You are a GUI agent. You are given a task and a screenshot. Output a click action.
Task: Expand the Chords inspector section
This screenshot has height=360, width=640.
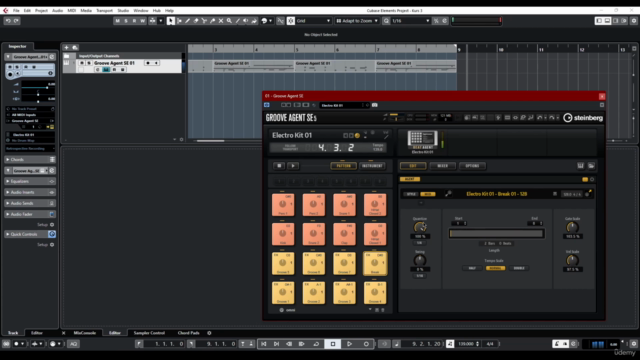pos(30,160)
